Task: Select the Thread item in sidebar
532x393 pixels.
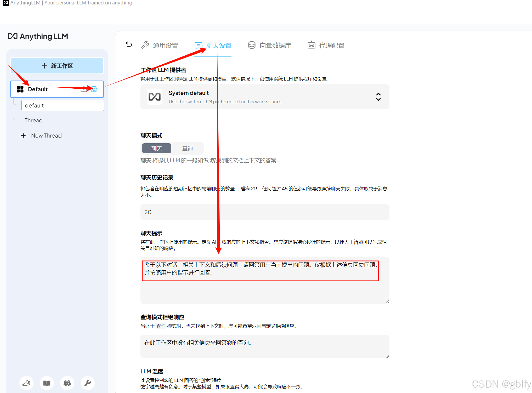Action: [33, 121]
